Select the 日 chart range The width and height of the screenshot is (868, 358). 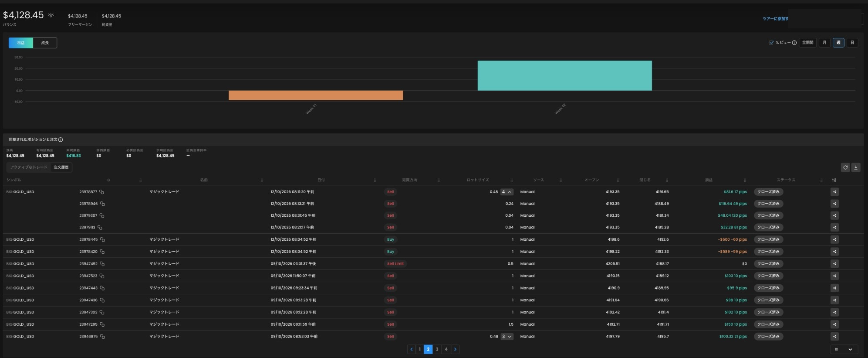coord(852,43)
